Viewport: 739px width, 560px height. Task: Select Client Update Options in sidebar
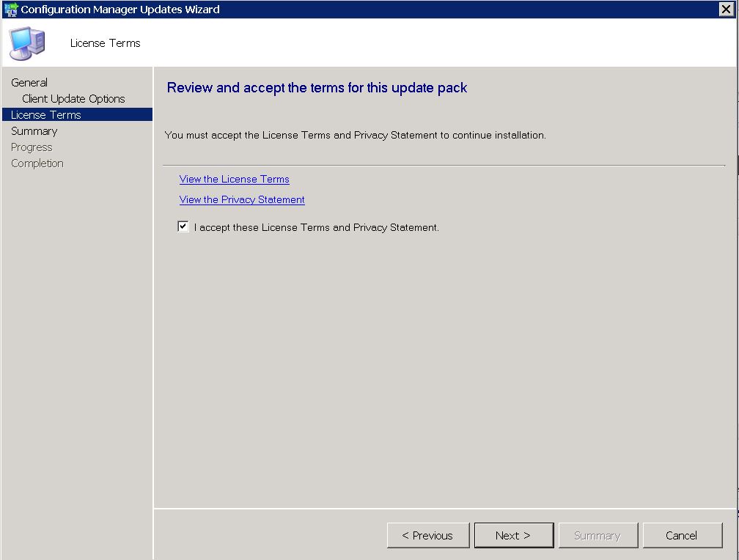click(73, 98)
